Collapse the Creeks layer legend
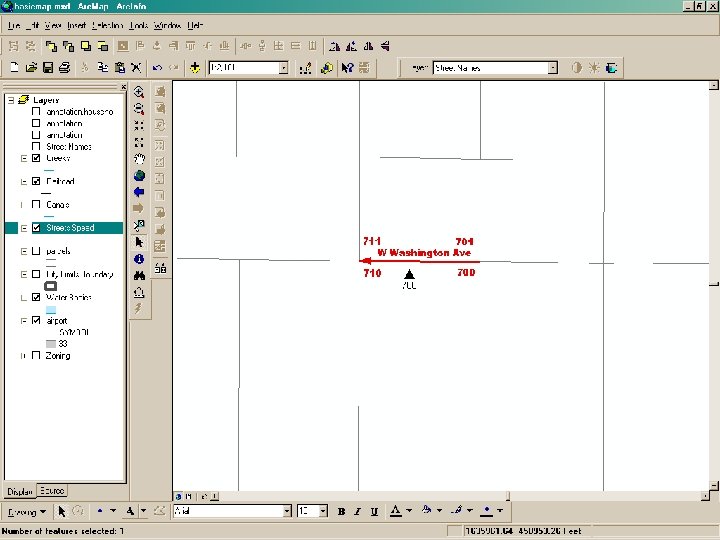This screenshot has width=720, height=540. [x=23, y=158]
